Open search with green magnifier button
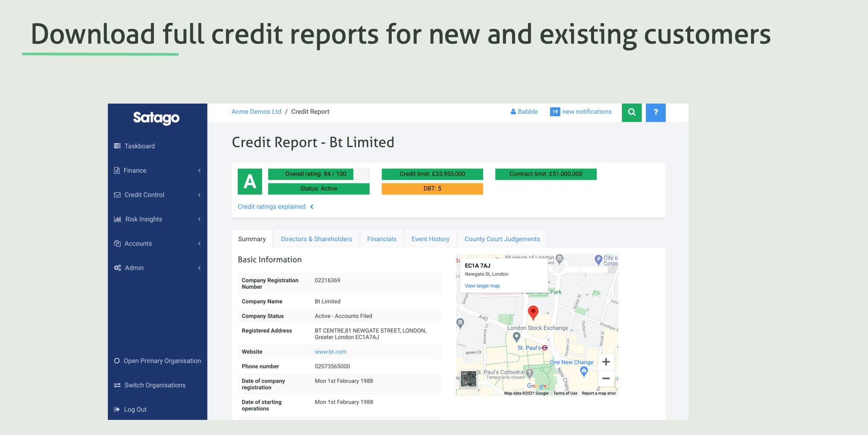Screen dimensions: 868x435 pos(632,113)
